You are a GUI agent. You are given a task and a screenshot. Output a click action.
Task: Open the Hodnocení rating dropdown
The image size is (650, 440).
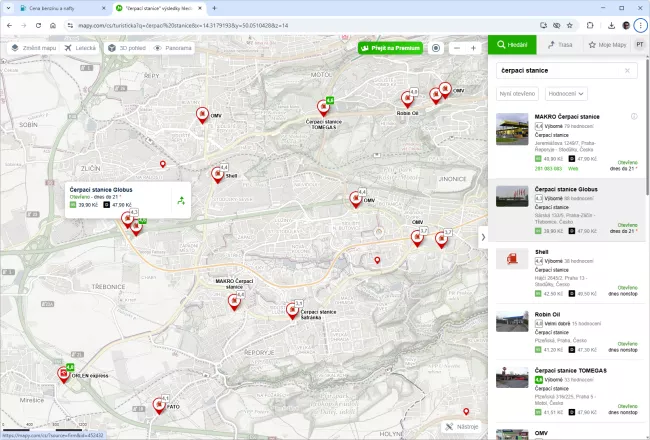[566, 93]
